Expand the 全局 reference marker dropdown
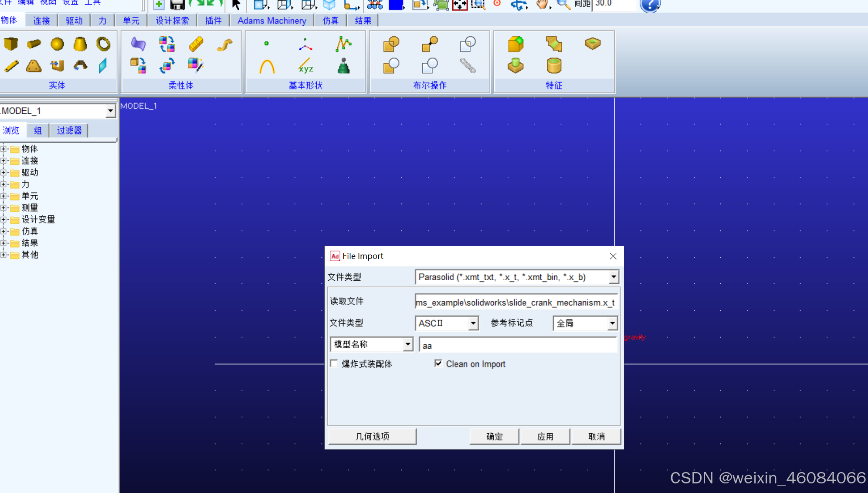 click(612, 323)
